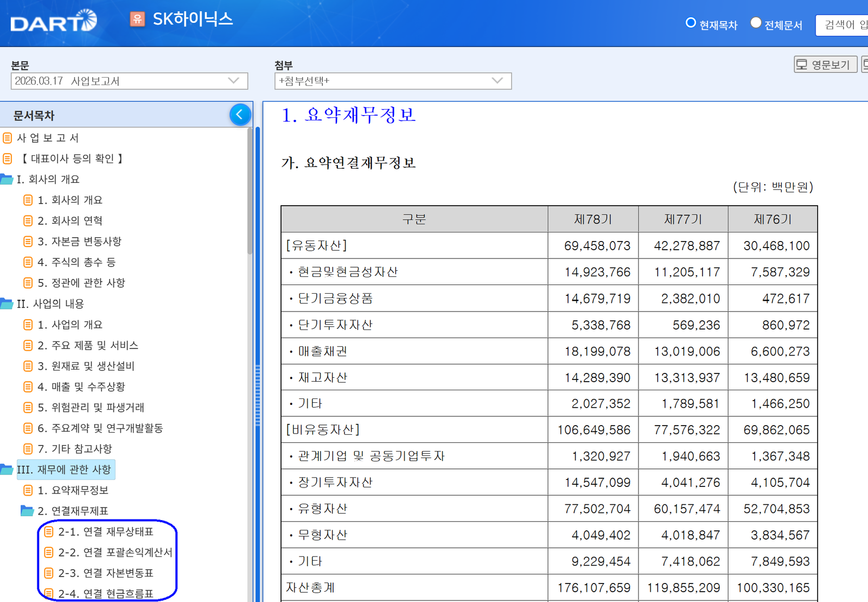The image size is (868, 602).
Task: Click the 1. 요약재무정보 heading
Action: click(x=348, y=115)
